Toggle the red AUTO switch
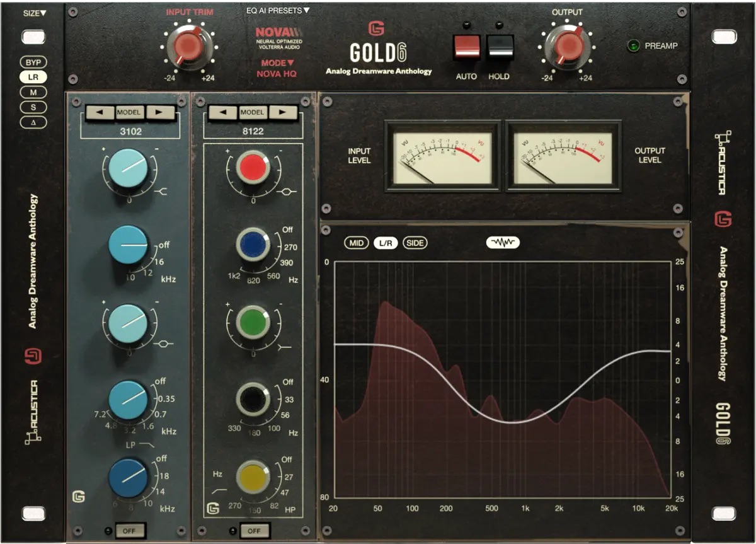Screen dimensions: 756x544 pyautogui.click(x=467, y=47)
